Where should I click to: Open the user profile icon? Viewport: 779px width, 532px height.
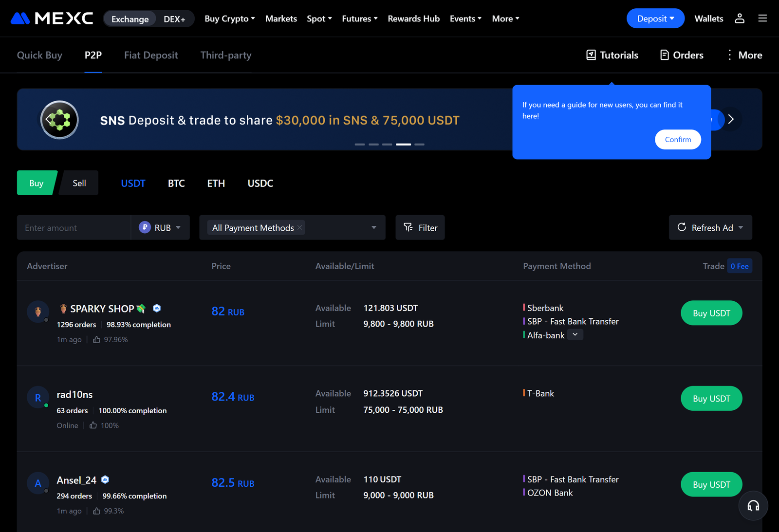tap(740, 18)
